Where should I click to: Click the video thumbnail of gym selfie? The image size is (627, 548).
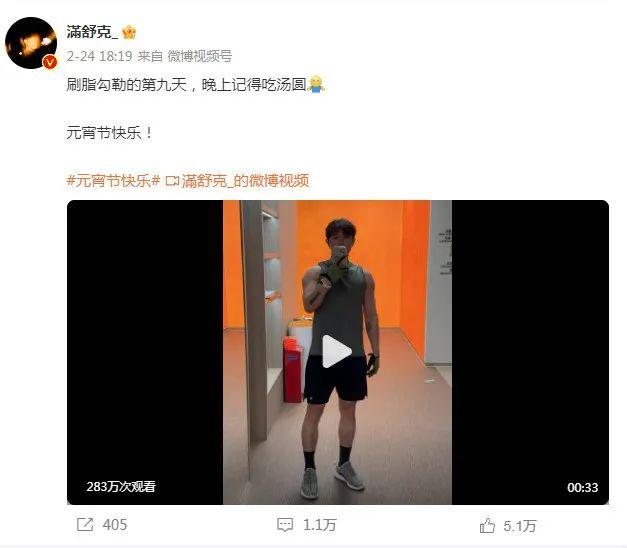pos(337,352)
